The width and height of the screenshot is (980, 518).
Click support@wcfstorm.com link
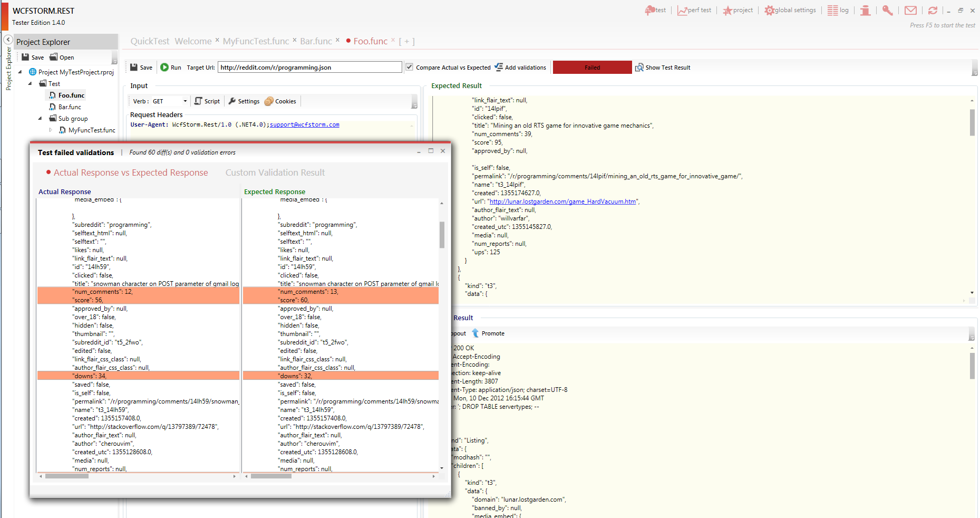[304, 124]
